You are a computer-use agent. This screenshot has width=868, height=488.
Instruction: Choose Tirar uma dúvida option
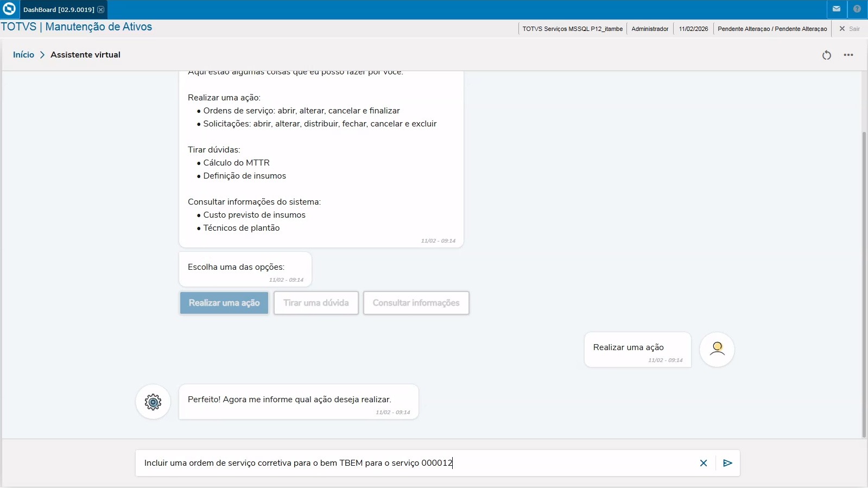[x=316, y=303]
